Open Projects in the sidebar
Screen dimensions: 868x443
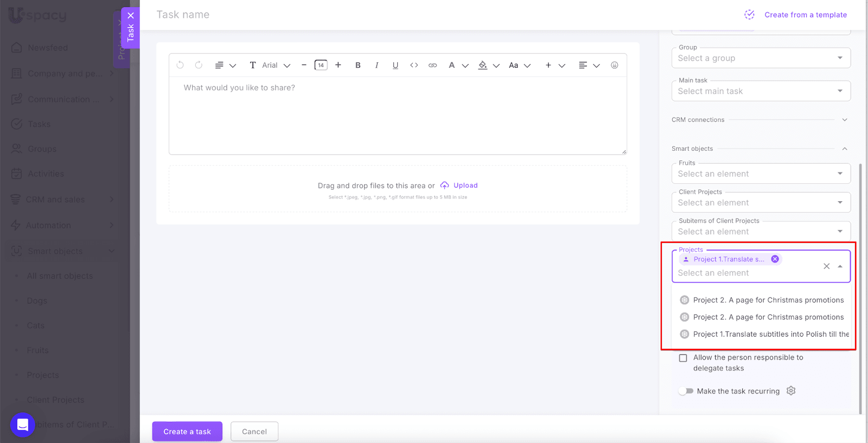[x=43, y=375]
